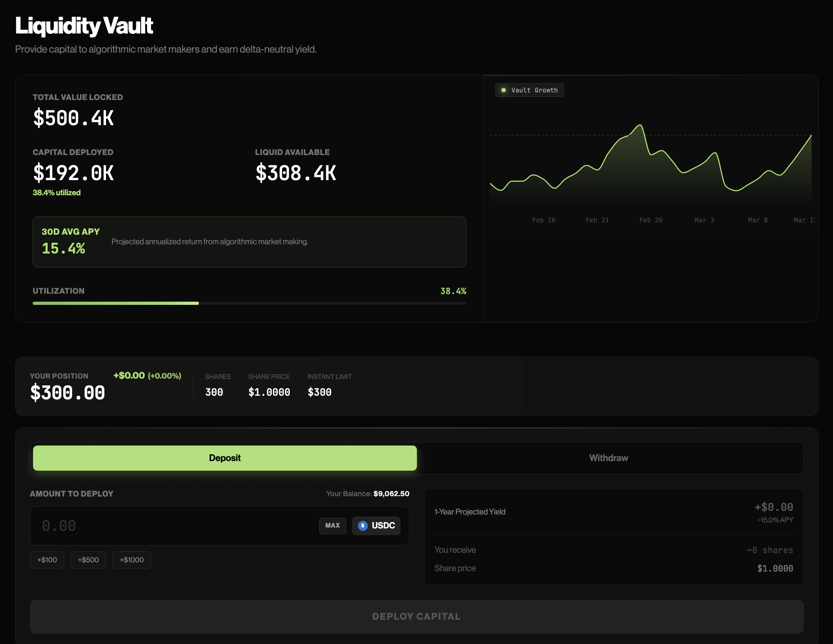Click the USDC token coin icon

pos(362,526)
